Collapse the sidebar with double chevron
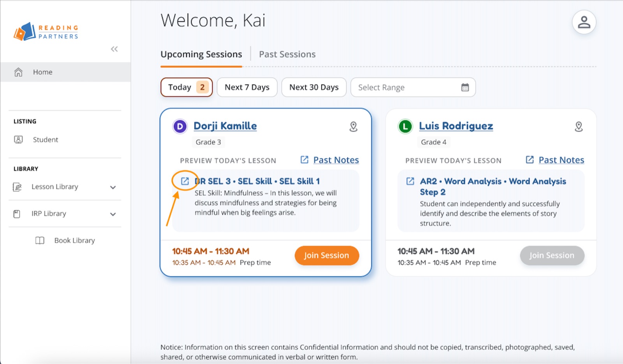This screenshot has width=623, height=364. pos(114,49)
